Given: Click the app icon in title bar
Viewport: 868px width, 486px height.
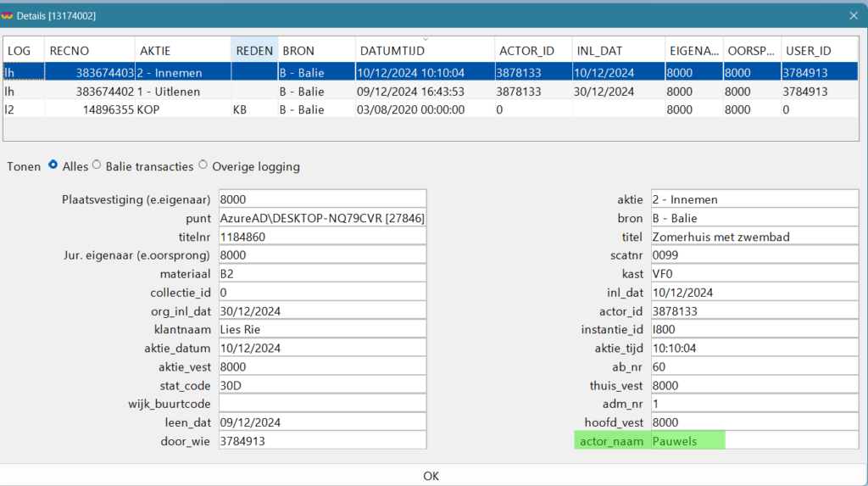Looking at the screenshot, I should coord(9,14).
